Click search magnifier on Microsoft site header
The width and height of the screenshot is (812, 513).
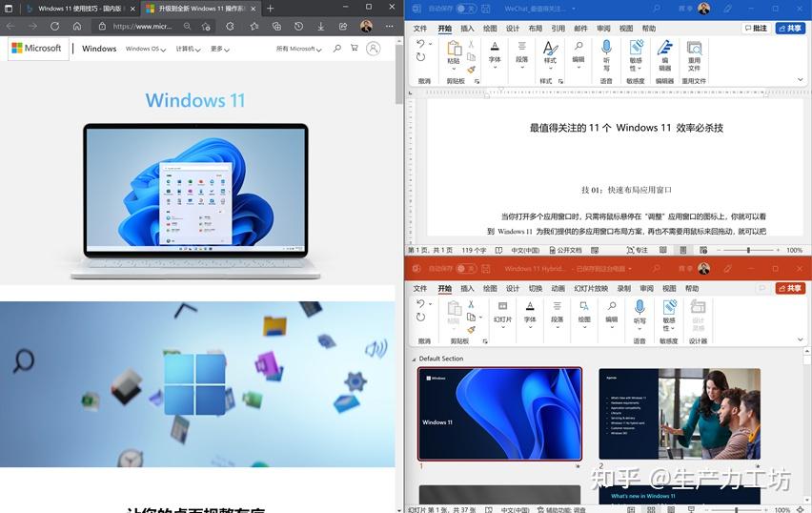(337, 49)
